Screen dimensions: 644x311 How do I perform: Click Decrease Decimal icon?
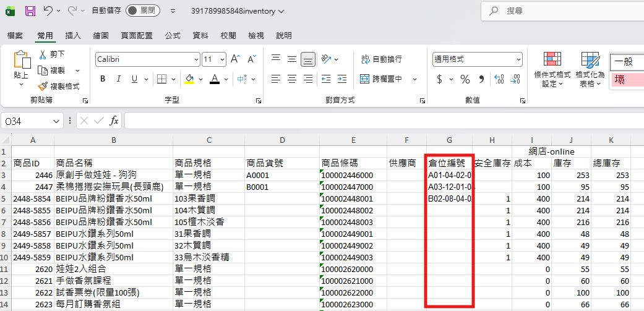point(515,79)
